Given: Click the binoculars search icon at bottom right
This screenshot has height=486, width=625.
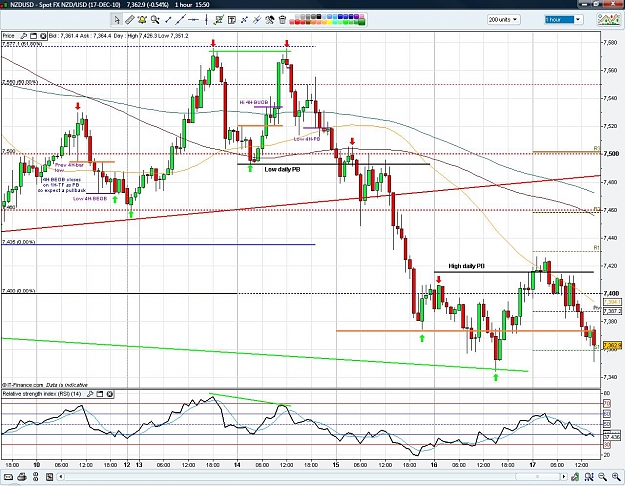Looking at the screenshot, I should 589,477.
